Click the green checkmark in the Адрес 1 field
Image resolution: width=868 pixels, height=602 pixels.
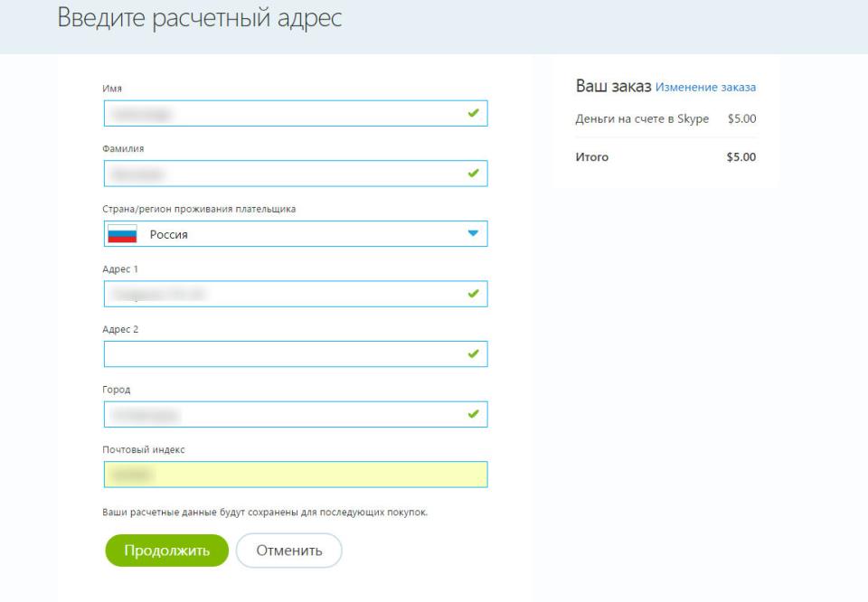click(472, 294)
